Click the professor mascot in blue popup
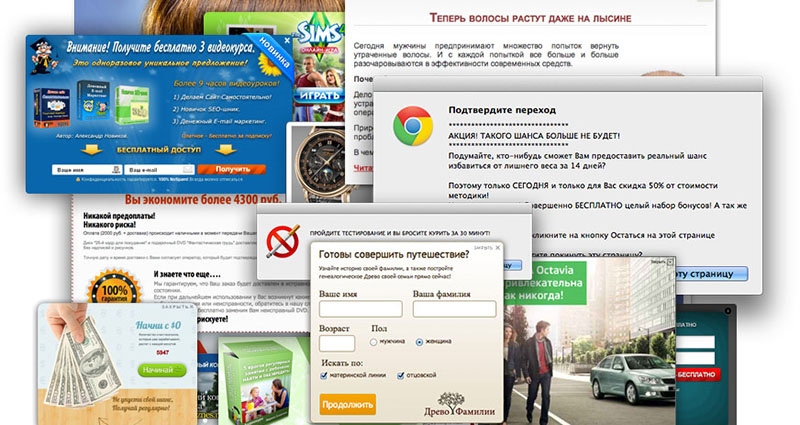 pyautogui.click(x=44, y=57)
